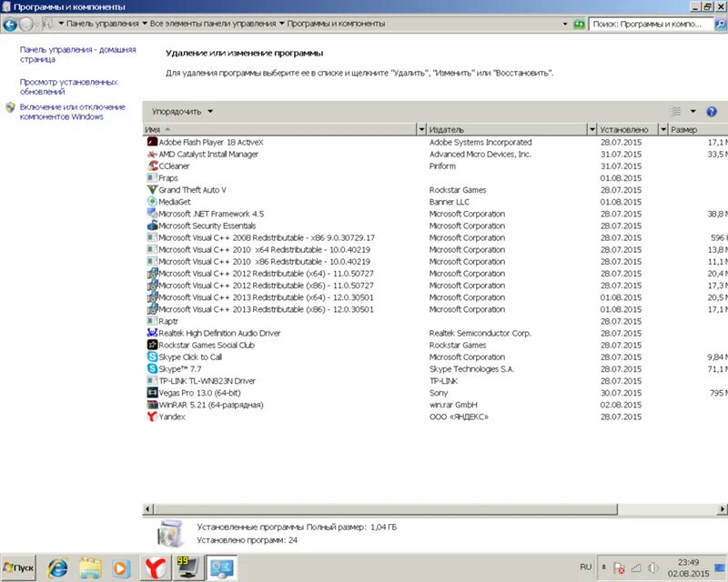Open Yandex browser from the taskbar
The height and width of the screenshot is (582, 728).
[x=156, y=568]
